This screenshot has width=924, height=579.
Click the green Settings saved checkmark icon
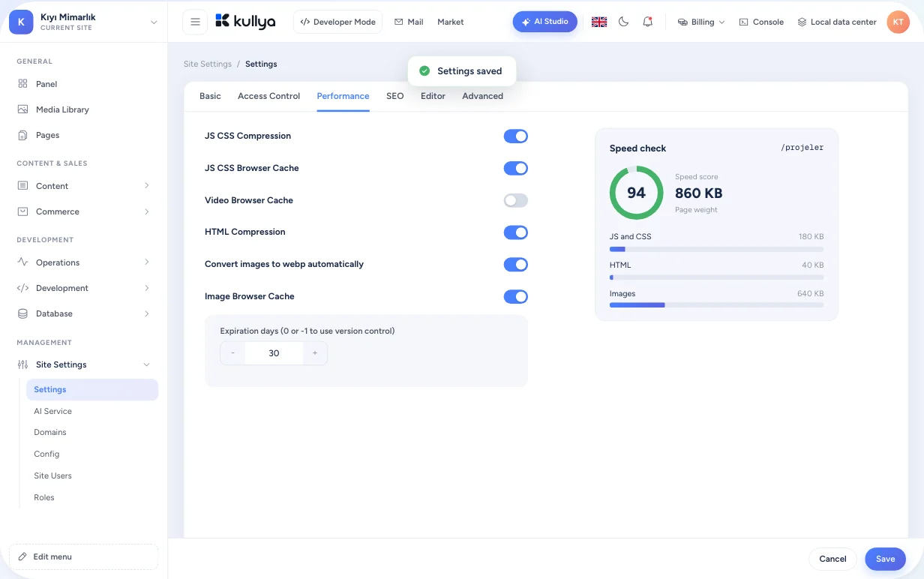click(424, 70)
